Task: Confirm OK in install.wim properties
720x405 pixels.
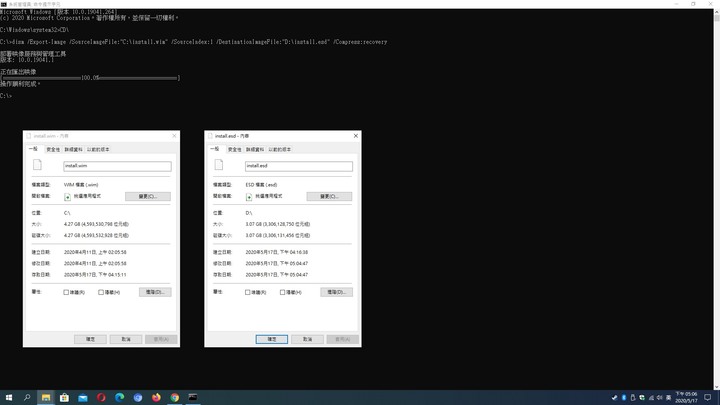Action: click(x=90, y=339)
